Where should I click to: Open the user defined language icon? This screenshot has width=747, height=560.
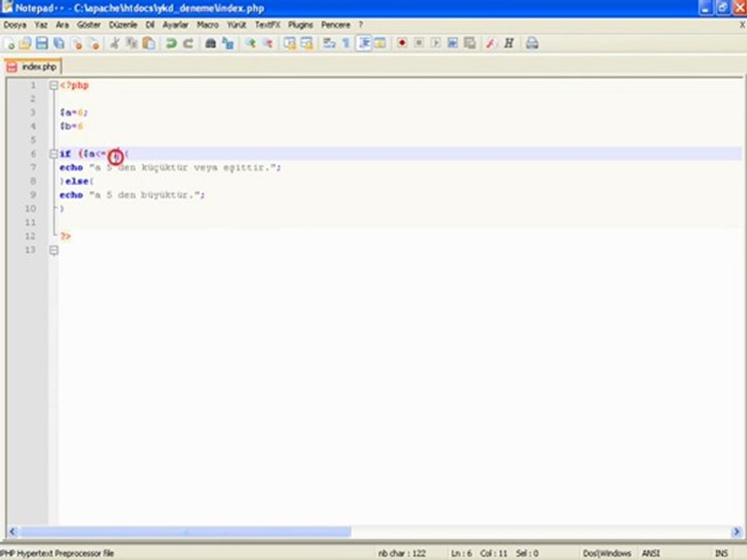[x=380, y=44]
